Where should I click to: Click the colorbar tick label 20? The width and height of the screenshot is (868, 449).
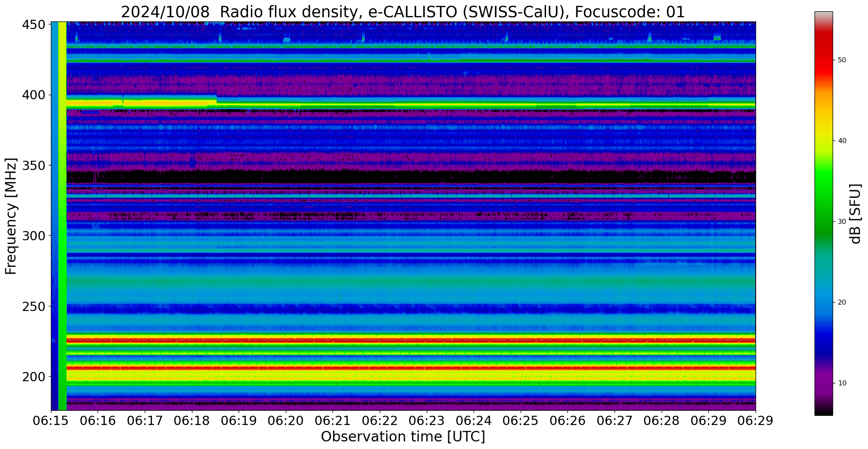[x=842, y=303]
